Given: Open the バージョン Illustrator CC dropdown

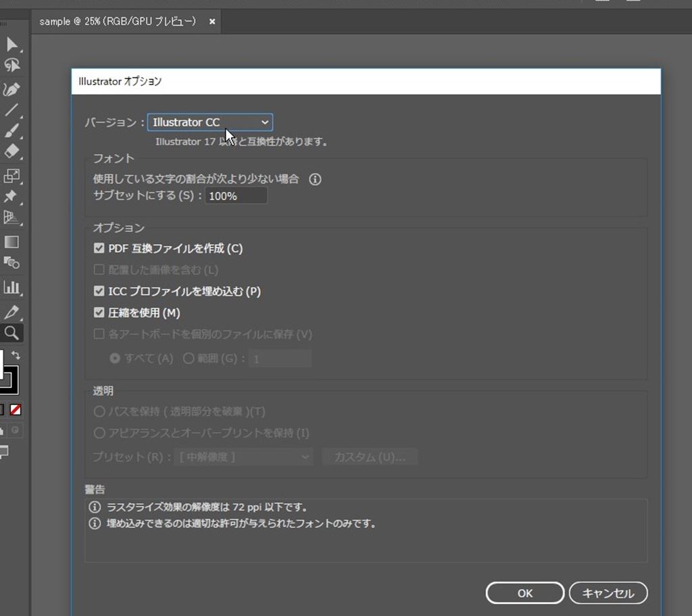Looking at the screenshot, I should click(x=210, y=122).
